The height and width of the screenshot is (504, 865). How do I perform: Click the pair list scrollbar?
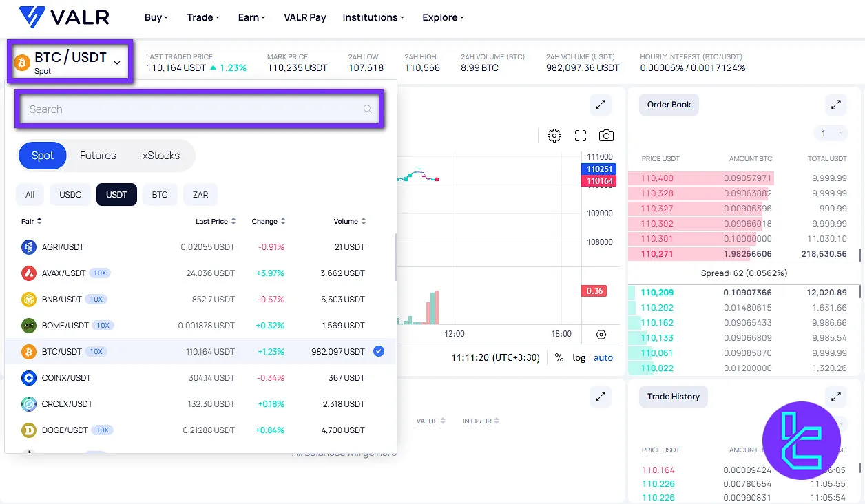395,258
